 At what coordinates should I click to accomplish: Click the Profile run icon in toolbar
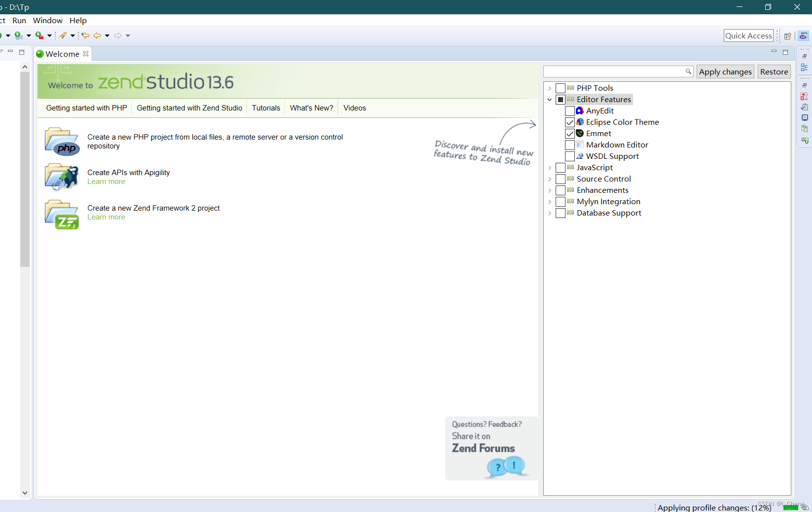coord(19,36)
